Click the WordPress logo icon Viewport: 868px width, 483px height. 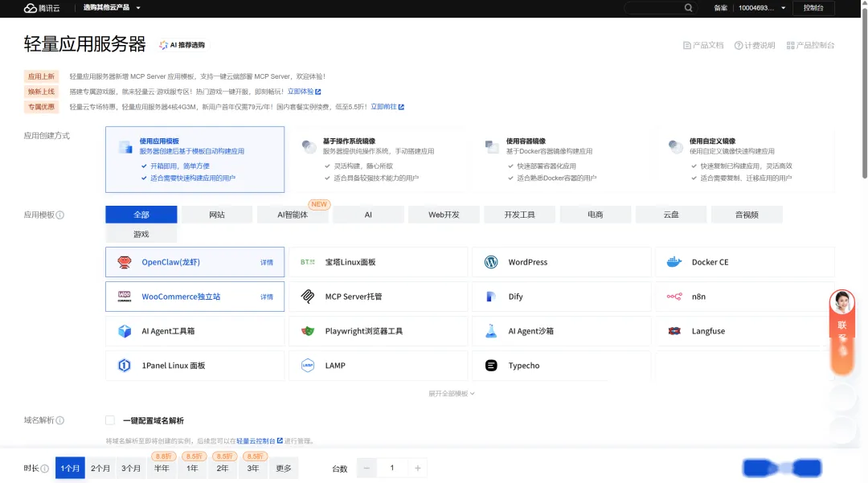click(491, 262)
